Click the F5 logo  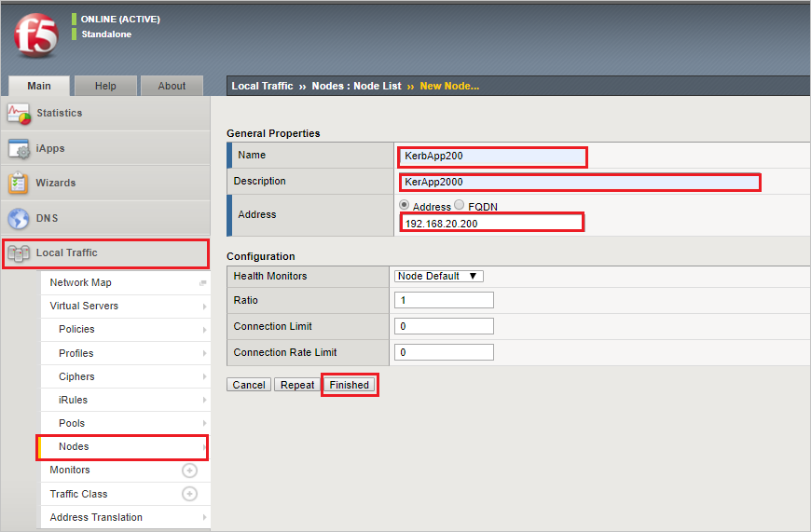point(35,35)
